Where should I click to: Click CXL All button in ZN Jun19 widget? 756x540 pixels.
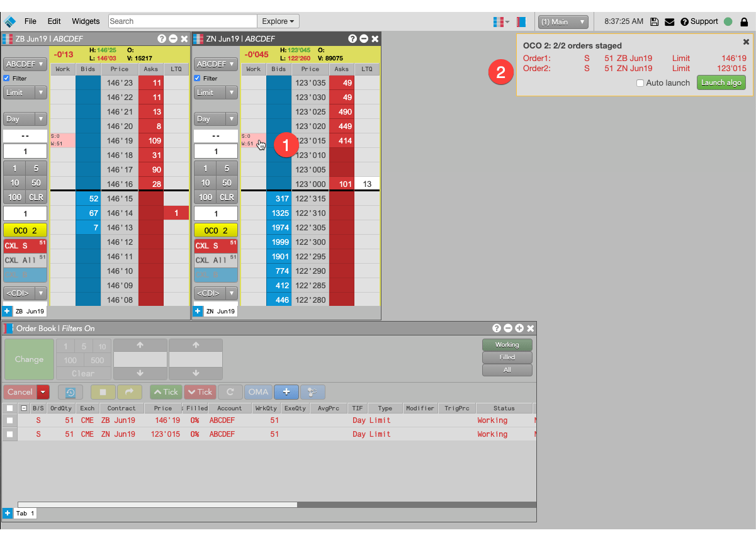[x=216, y=260]
